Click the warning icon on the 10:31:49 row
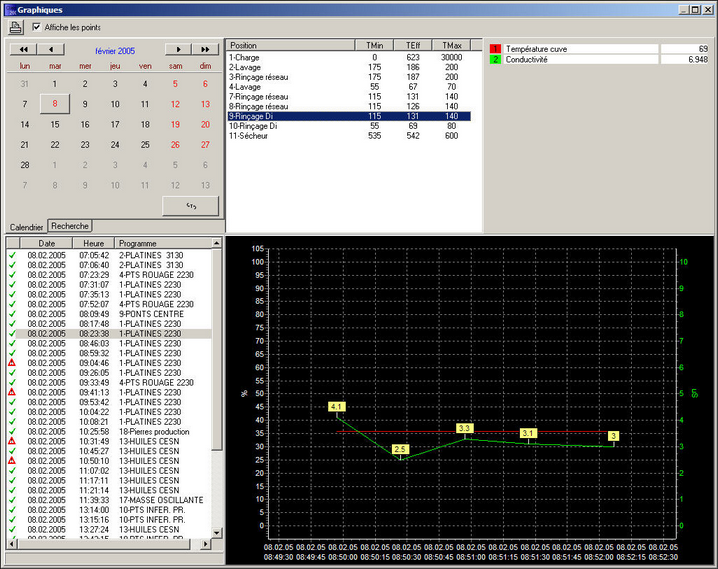 point(12,441)
